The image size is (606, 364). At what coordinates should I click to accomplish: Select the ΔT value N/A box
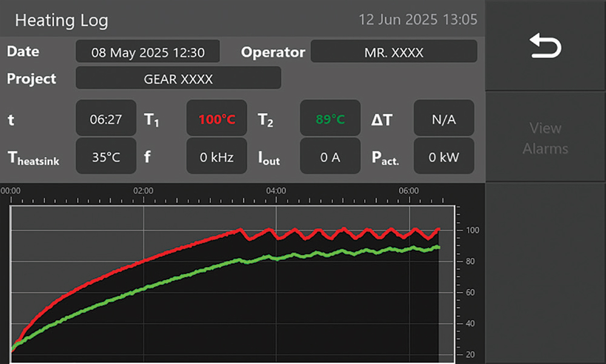click(444, 119)
